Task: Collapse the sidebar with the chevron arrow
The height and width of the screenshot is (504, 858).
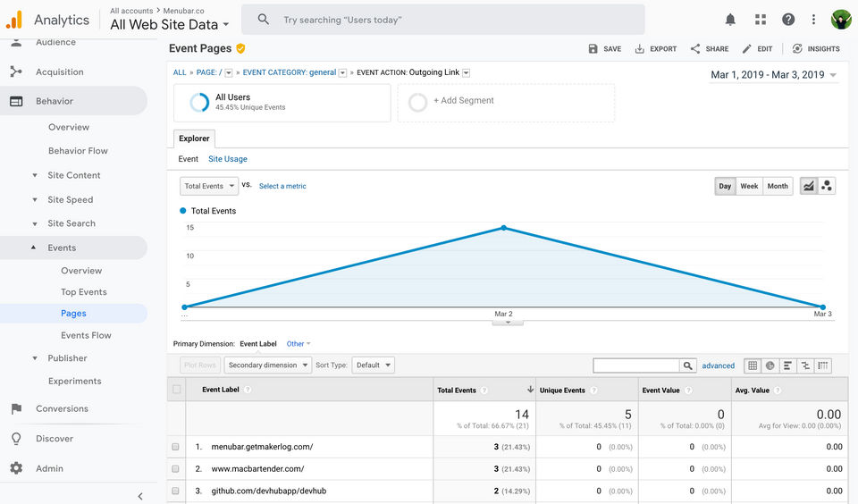Action: [140, 496]
